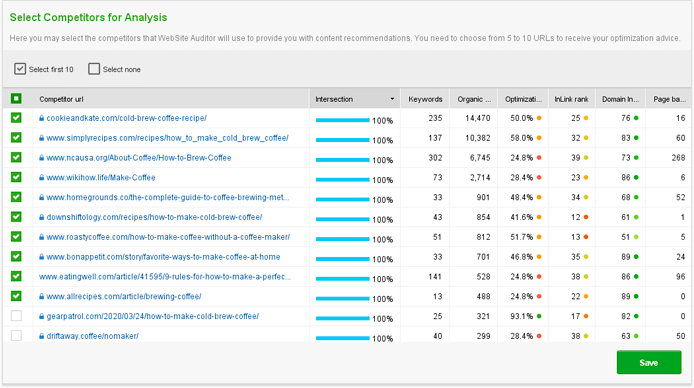This screenshot has width=694, height=388.
Task: Toggle the header select-all checkbox
Action: click(x=16, y=99)
